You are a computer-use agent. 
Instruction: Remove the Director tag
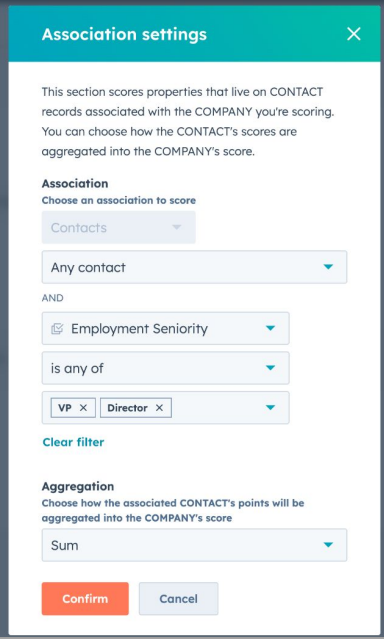pyautogui.click(x=159, y=408)
